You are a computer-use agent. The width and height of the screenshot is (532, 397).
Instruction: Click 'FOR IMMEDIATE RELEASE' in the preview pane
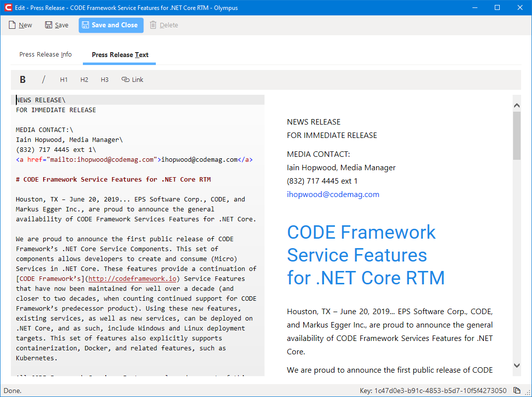tap(332, 135)
